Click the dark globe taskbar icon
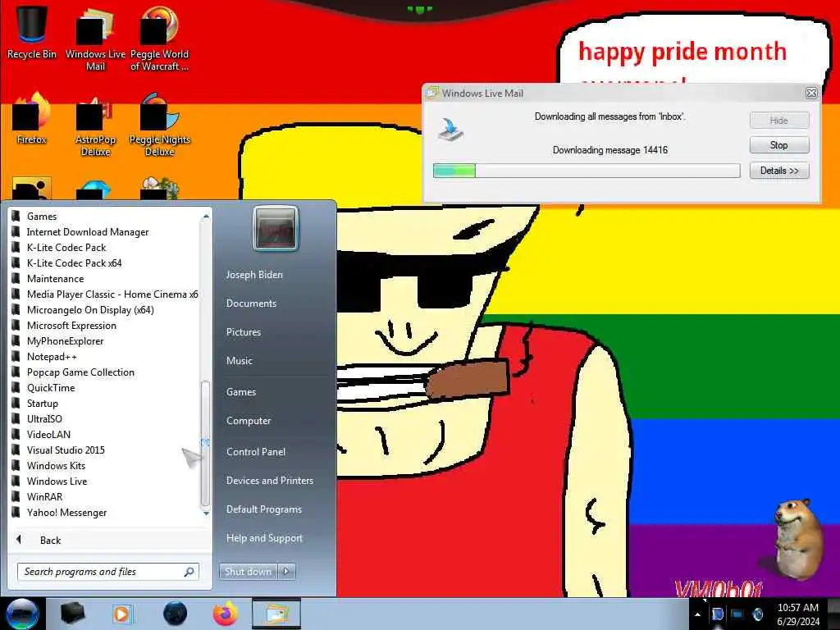840x630 pixels. (x=175, y=614)
